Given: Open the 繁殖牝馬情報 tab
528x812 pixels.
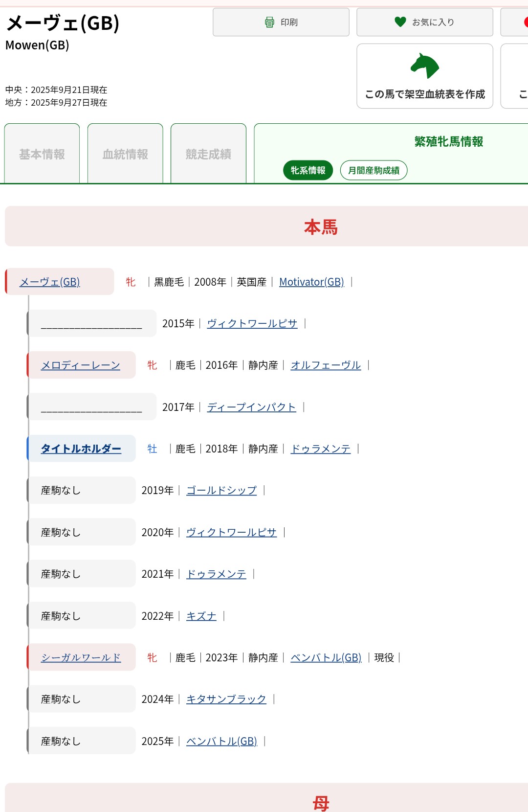Looking at the screenshot, I should pyautogui.click(x=449, y=142).
